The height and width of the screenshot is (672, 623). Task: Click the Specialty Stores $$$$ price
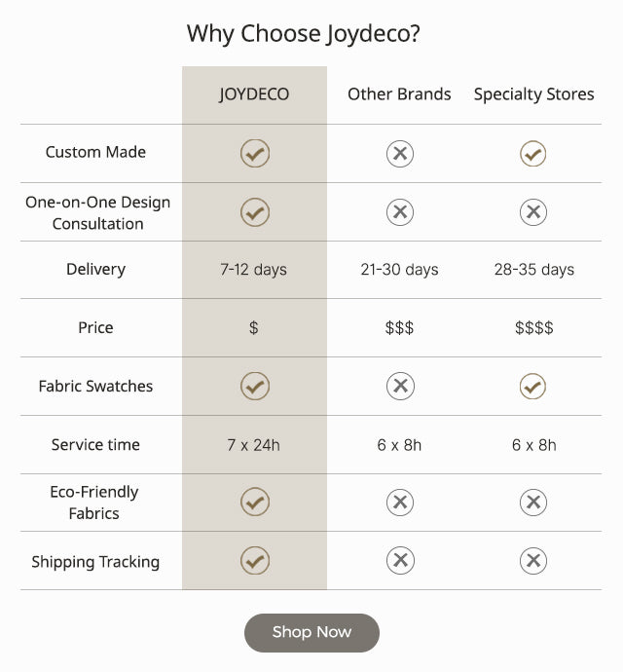[x=533, y=328]
